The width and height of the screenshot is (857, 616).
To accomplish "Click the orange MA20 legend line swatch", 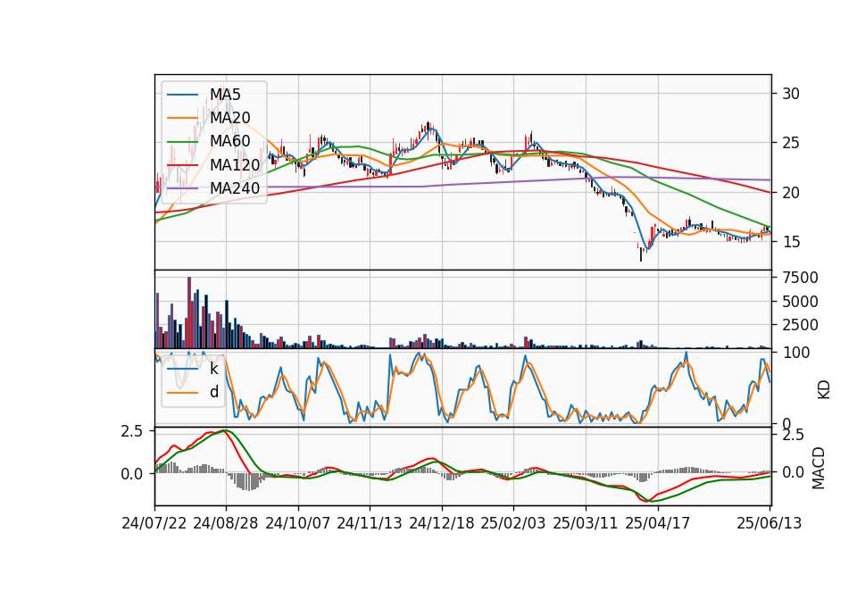I will pos(182,118).
